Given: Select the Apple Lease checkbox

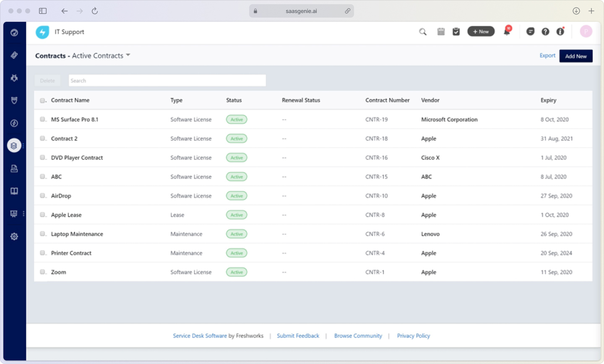Looking at the screenshot, I should [42, 215].
